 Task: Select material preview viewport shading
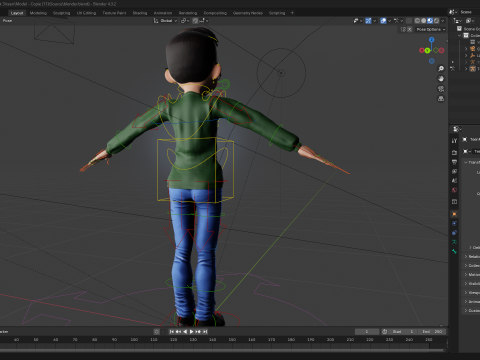[430, 21]
